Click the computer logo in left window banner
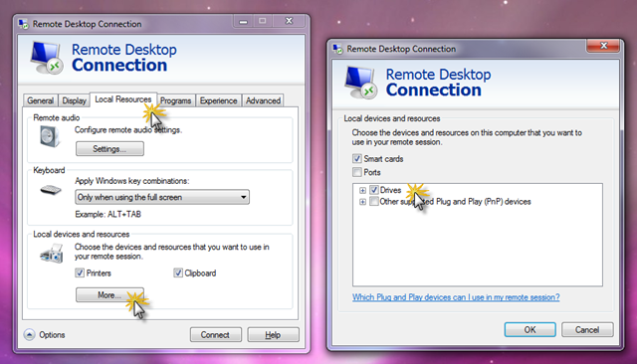The height and width of the screenshot is (364, 637). pos(47,58)
